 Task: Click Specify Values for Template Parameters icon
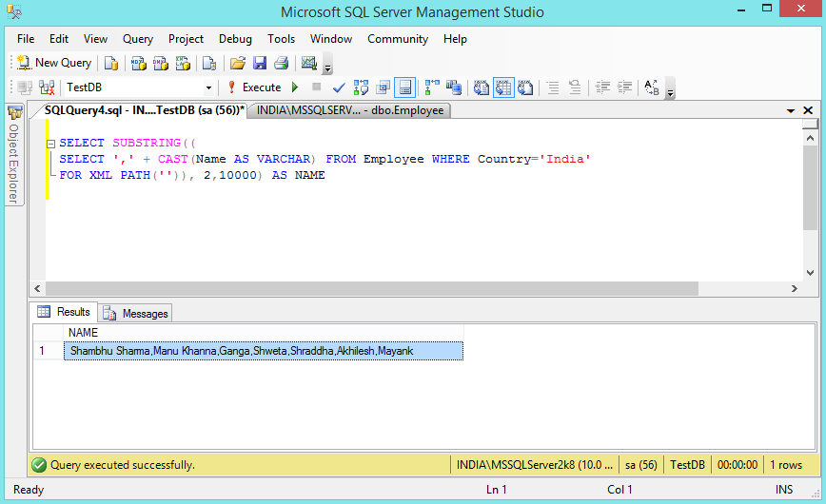652,87
